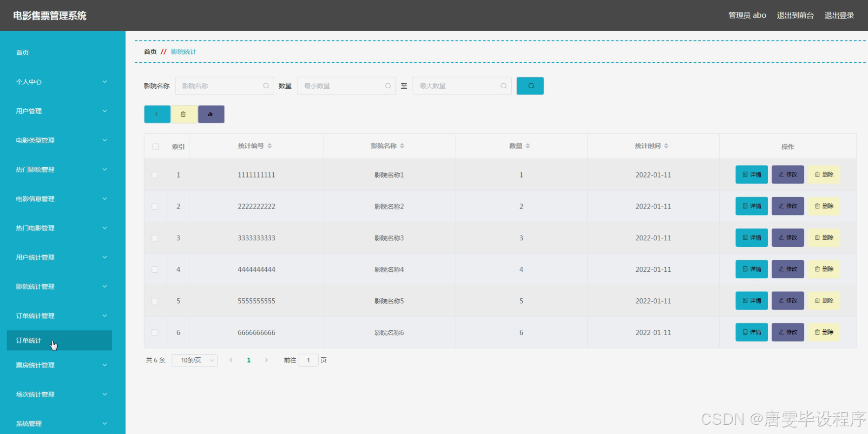This screenshot has width=868, height=434.
Task: Check the checkbox for row 1
Action: [x=155, y=175]
